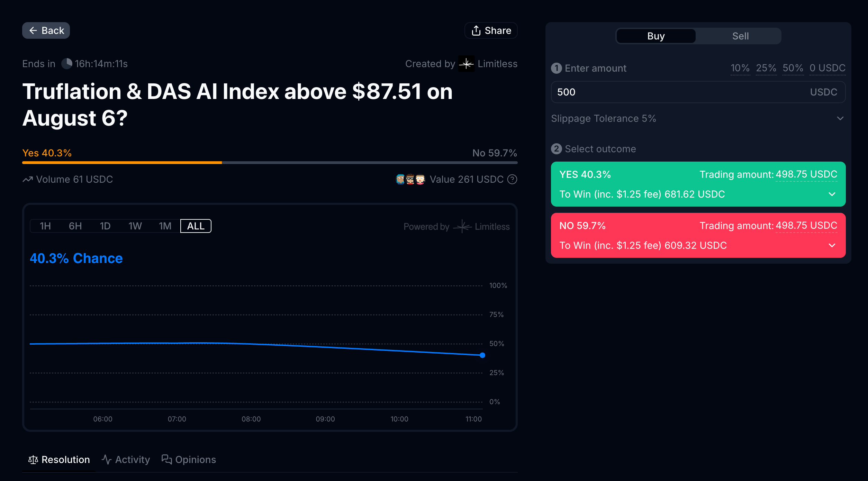This screenshot has height=481, width=868.
Task: Select the 1D chart range
Action: pyautogui.click(x=105, y=226)
